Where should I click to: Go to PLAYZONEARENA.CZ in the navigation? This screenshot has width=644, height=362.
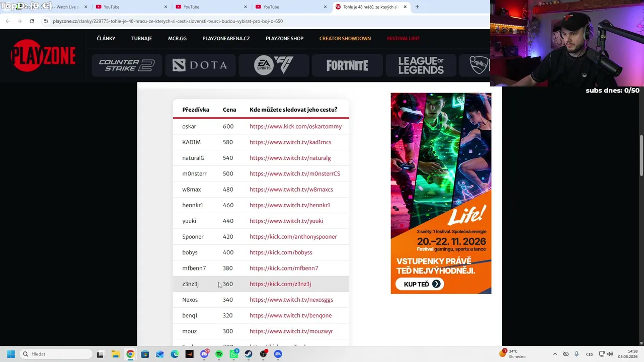[226, 38]
